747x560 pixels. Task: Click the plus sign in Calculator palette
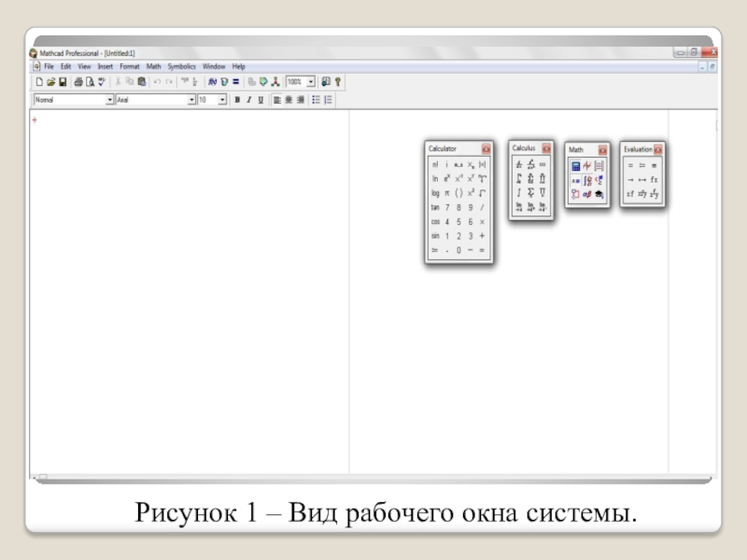click(482, 236)
